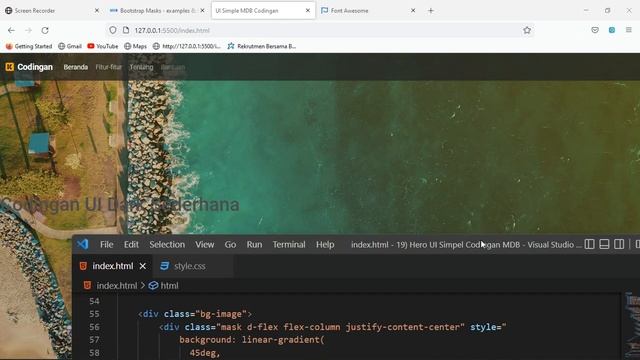Open the File menu in VS Code
This screenshot has height=360, width=640.
coord(107,244)
